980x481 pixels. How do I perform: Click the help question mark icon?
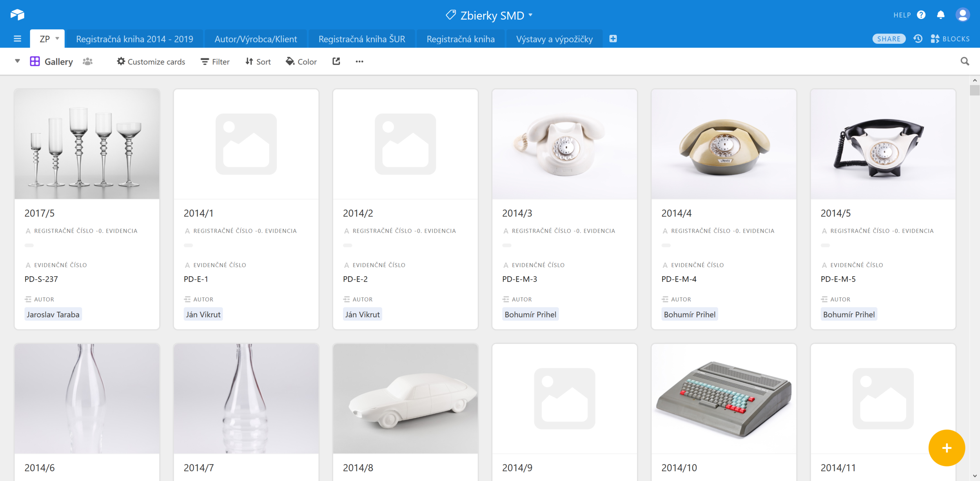tap(921, 15)
